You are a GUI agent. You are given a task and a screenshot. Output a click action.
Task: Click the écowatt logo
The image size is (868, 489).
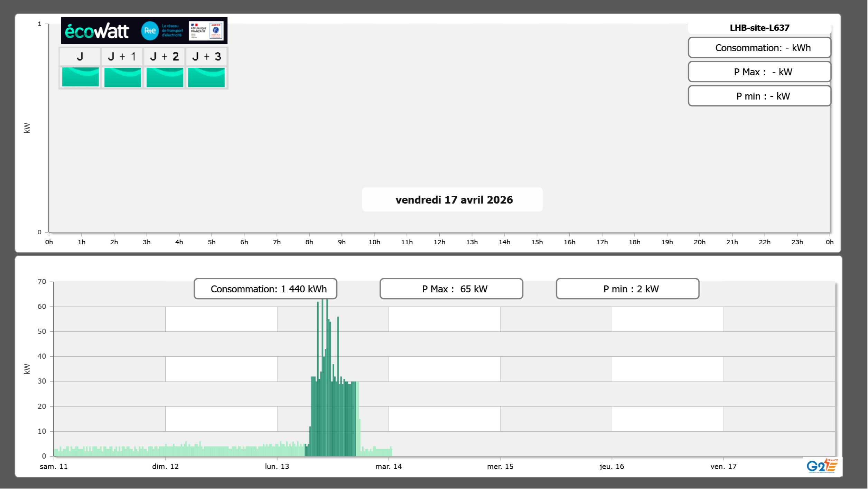(x=97, y=31)
